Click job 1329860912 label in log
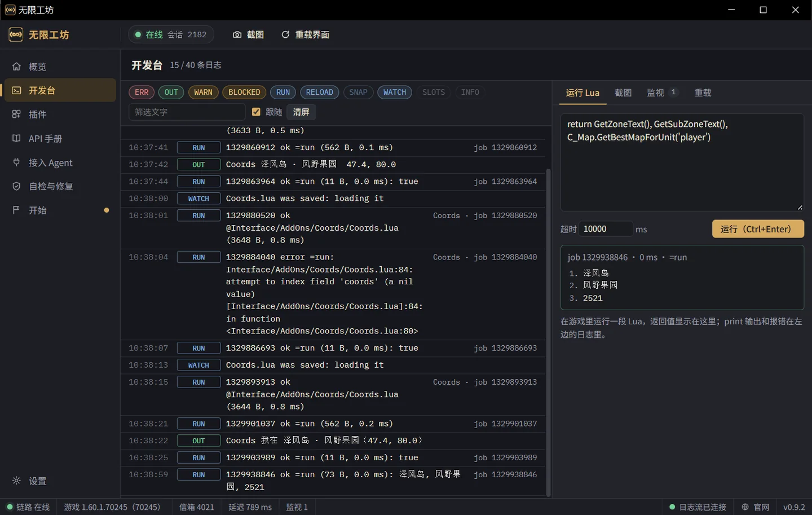The width and height of the screenshot is (812, 515). [505, 148]
